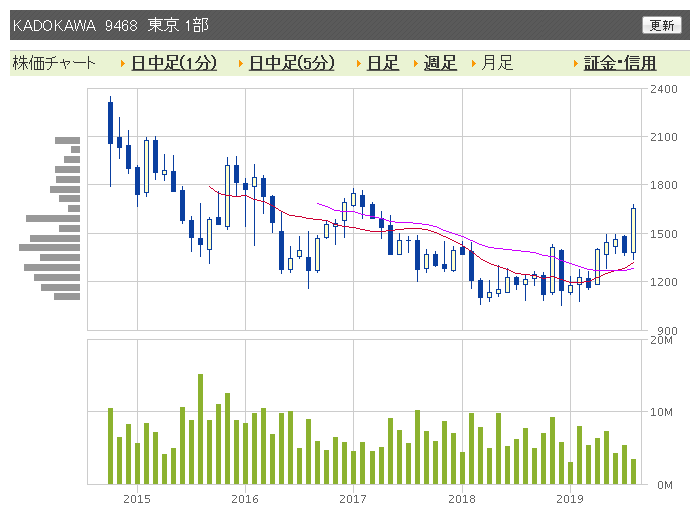Viewport: 700px width, 525px height.
Task: Click the 2019 year axis label
Action: click(570, 499)
